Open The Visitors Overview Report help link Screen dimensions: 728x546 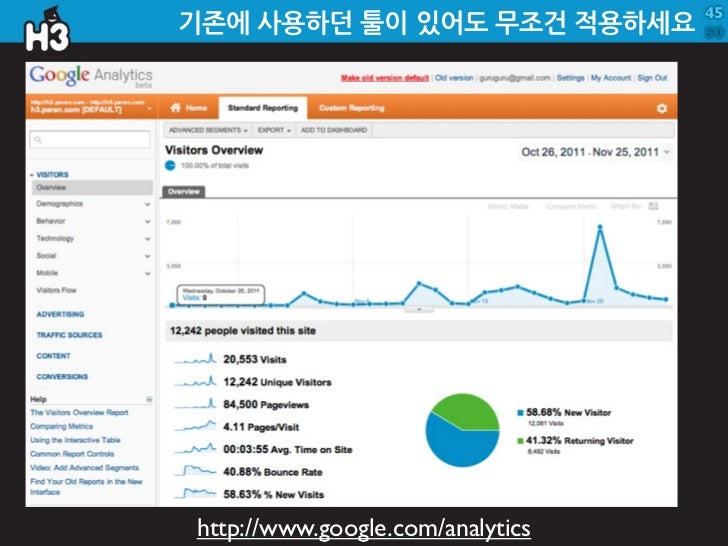(x=79, y=413)
